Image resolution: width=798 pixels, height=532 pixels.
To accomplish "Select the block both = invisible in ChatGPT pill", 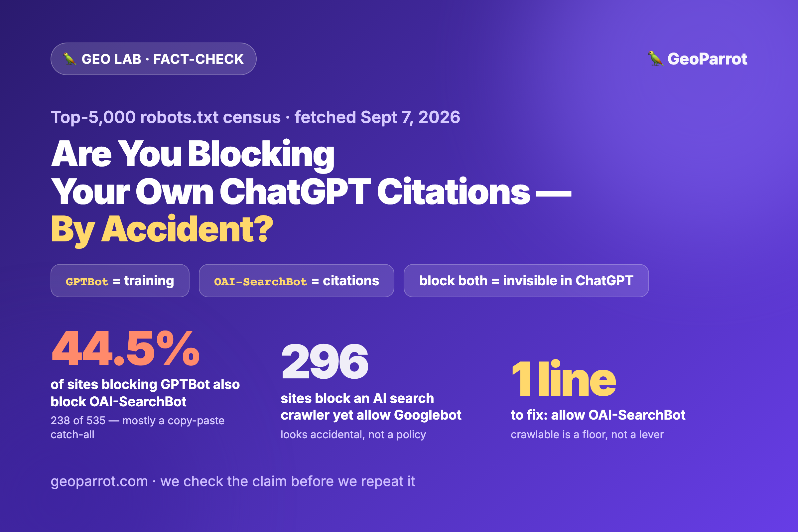I will [x=526, y=281].
